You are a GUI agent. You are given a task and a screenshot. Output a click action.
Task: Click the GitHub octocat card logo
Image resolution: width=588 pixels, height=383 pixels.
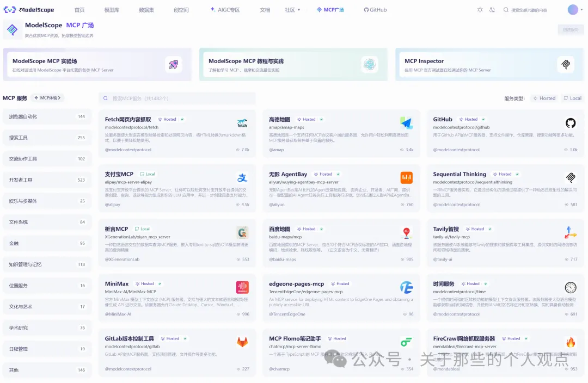[x=571, y=123]
